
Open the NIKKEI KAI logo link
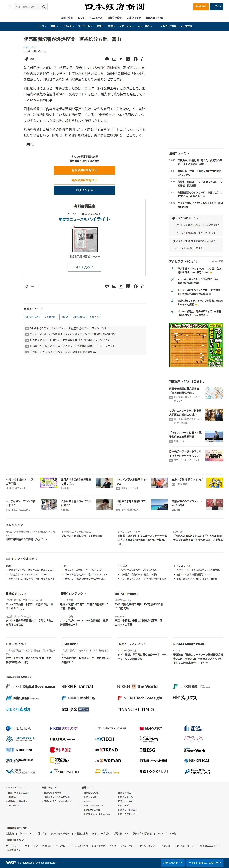click(x=197, y=761)
